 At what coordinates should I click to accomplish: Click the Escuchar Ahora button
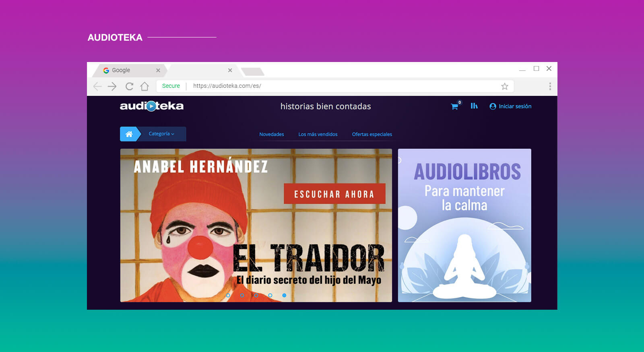(x=334, y=194)
